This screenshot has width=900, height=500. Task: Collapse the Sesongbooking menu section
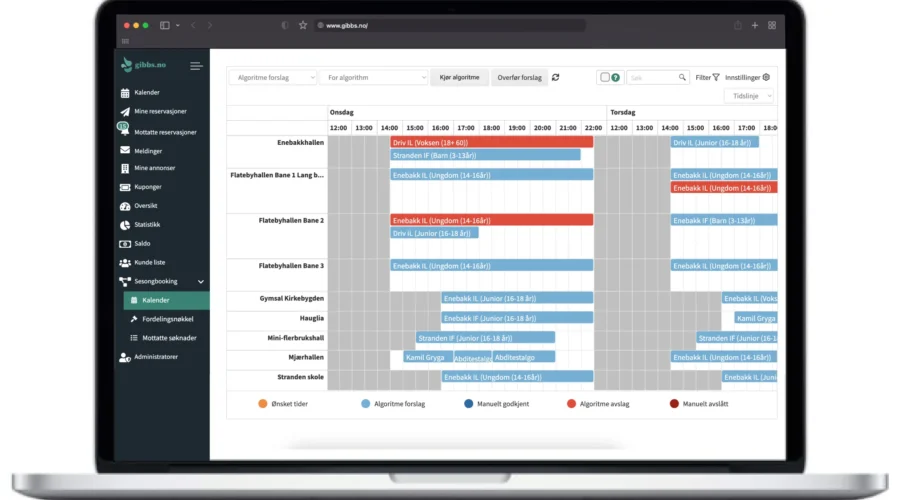(x=201, y=282)
